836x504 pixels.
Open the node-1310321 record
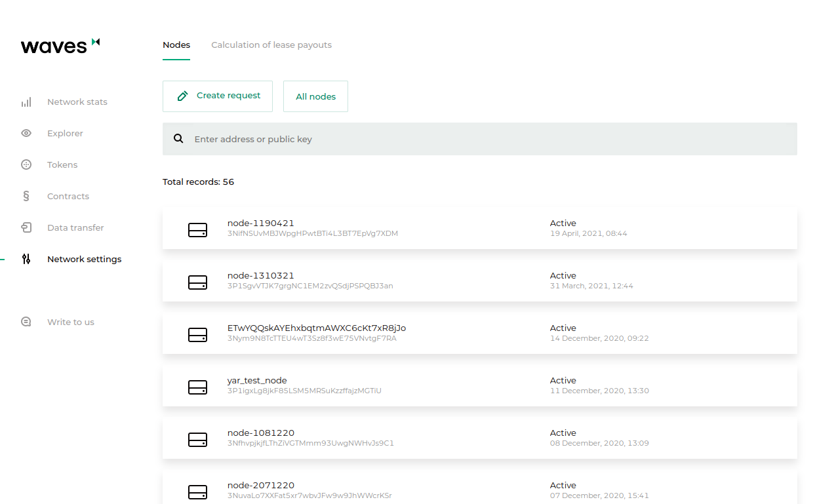pyautogui.click(x=479, y=281)
